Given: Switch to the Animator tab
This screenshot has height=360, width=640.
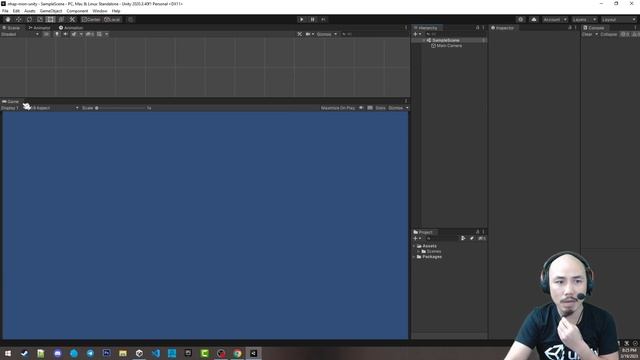Looking at the screenshot, I should pos(39,28).
